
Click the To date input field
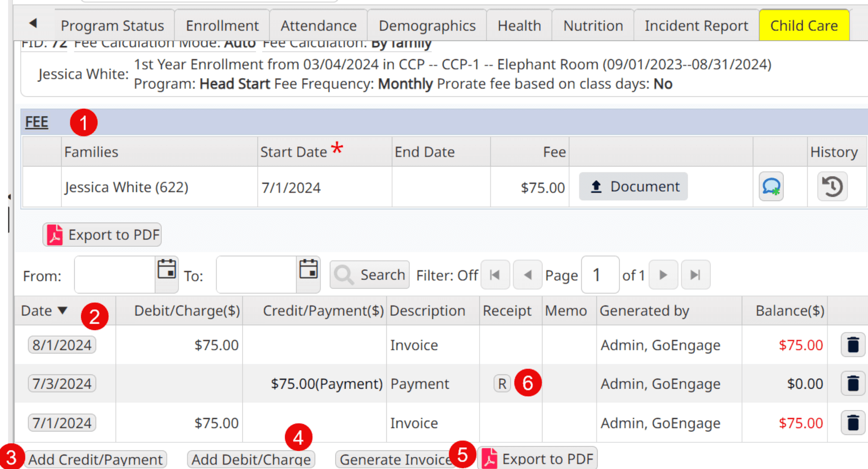tap(257, 275)
